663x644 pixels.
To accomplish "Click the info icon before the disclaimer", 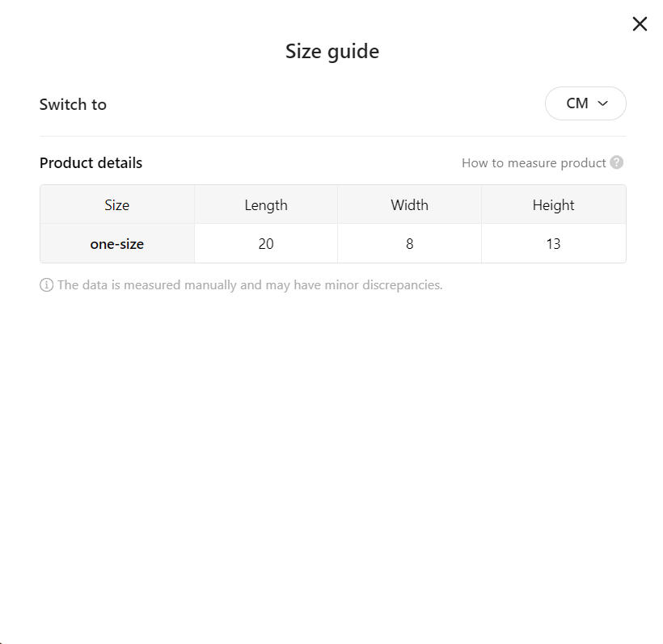I will pyautogui.click(x=47, y=284).
